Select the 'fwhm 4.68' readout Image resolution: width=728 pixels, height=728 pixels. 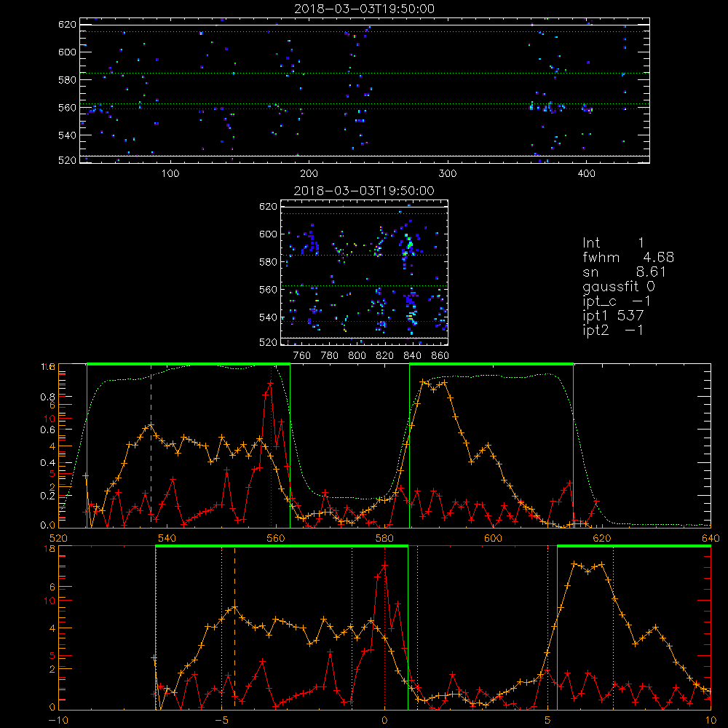click(628, 257)
